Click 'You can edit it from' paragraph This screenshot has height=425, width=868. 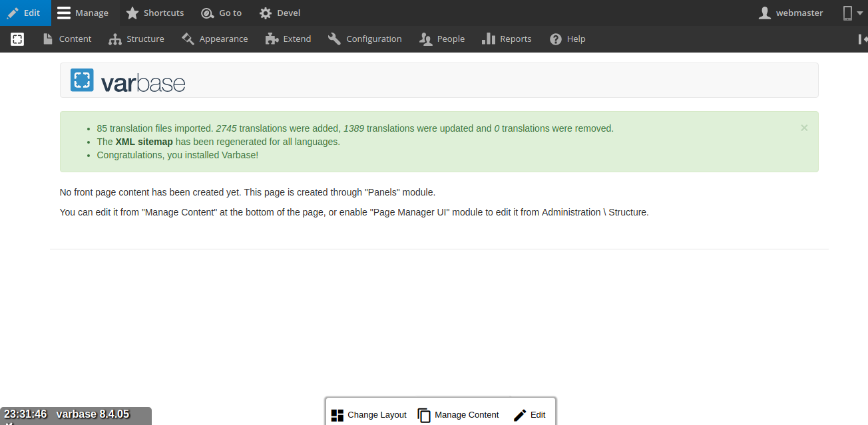pos(354,212)
